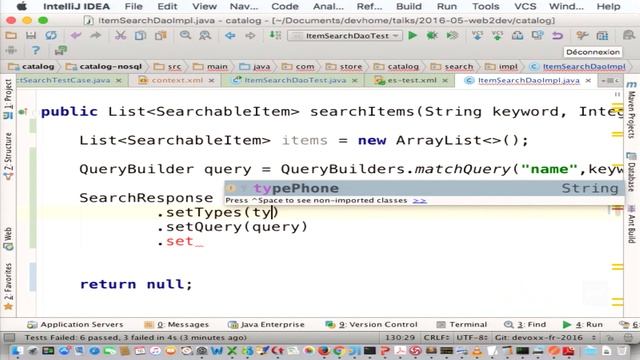Run ItemSearchDaoTest with green play icon
This screenshot has width=640, height=360.
(413, 36)
